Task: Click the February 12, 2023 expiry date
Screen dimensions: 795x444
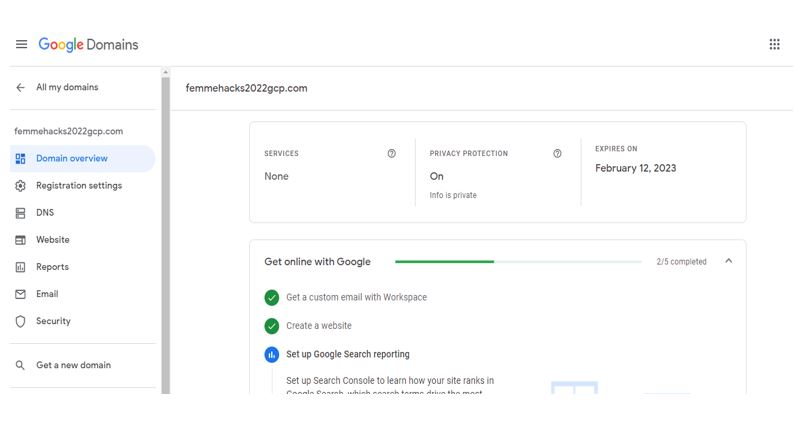Action: tap(636, 168)
